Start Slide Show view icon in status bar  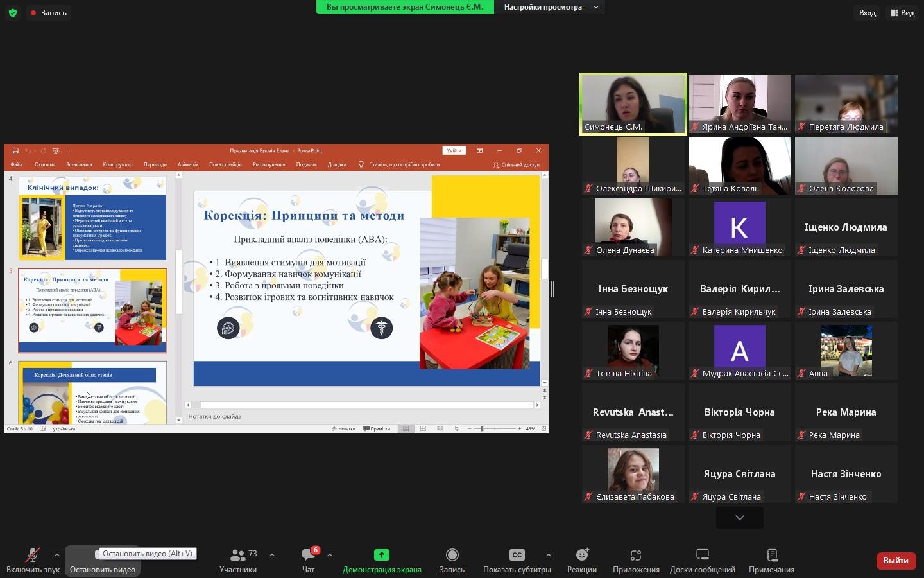pos(457,428)
